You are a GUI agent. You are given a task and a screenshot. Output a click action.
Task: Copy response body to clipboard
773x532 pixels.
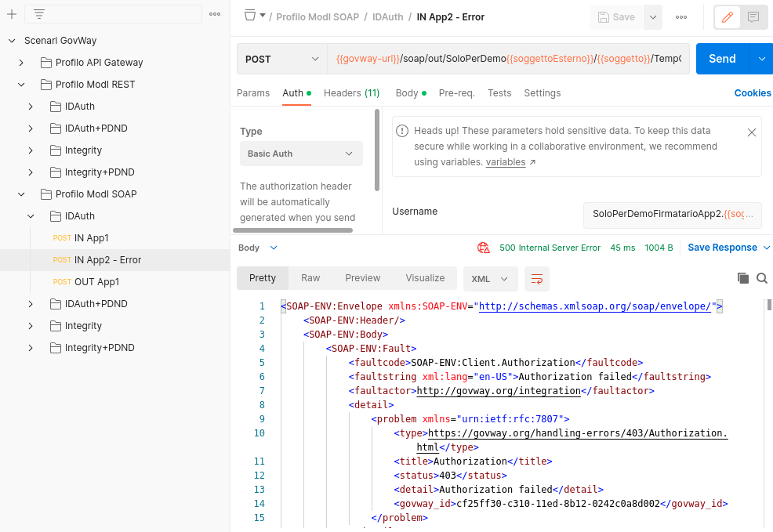pos(743,278)
